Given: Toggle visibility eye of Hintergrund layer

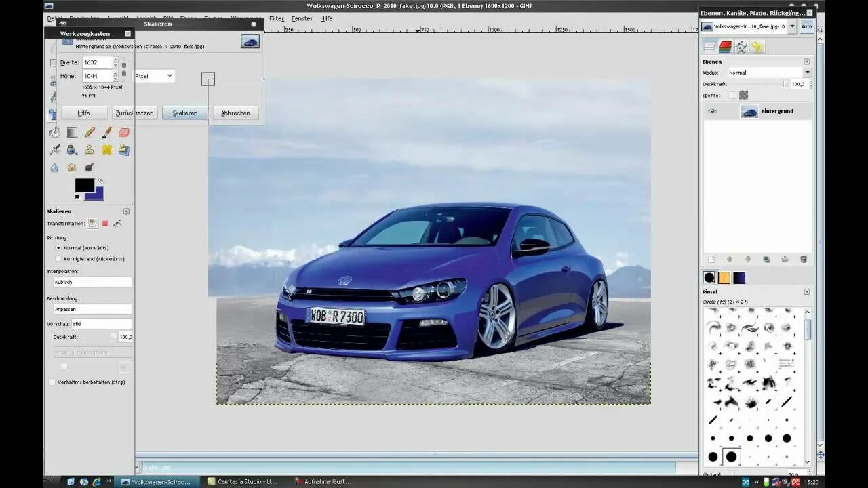Looking at the screenshot, I should coord(712,111).
